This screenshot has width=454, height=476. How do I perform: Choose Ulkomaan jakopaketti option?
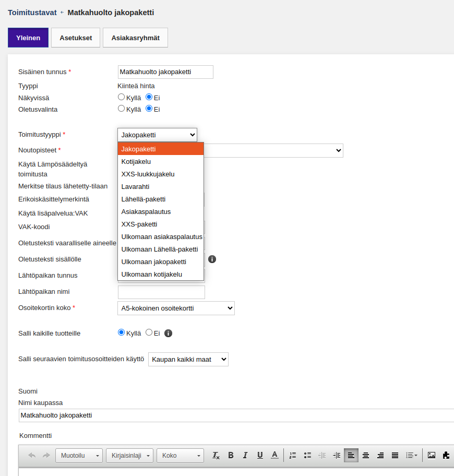161,262
